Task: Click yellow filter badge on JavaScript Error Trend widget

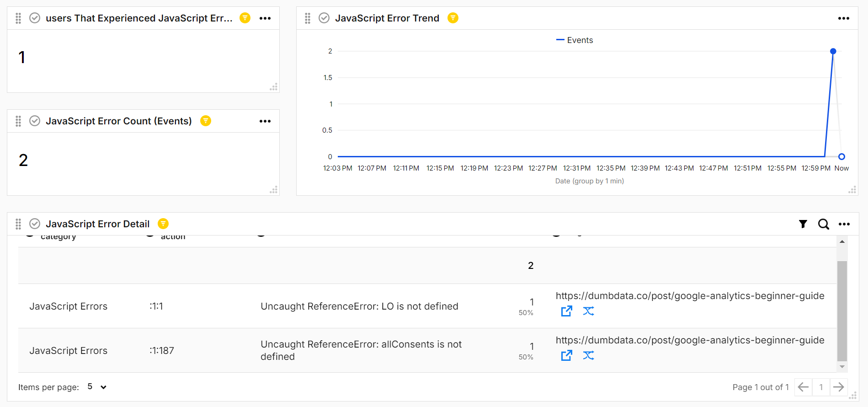Action: coord(453,18)
